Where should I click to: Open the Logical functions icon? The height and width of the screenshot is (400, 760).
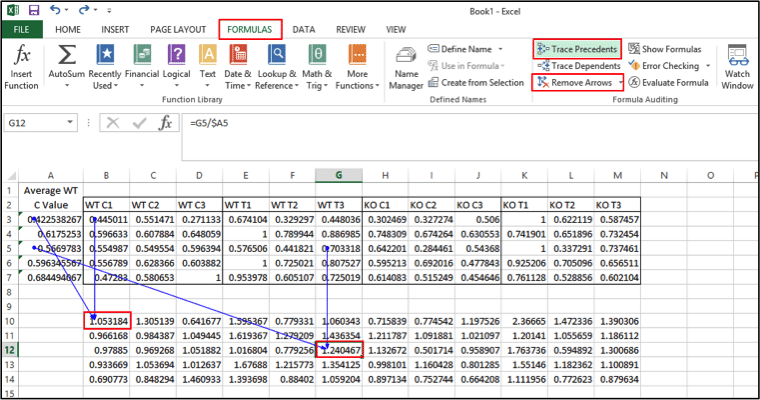[x=176, y=54]
